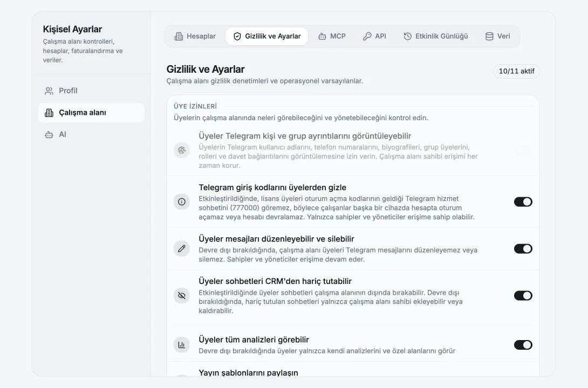Switch to the MCP tab
This screenshot has width=588, height=388.
[332, 36]
